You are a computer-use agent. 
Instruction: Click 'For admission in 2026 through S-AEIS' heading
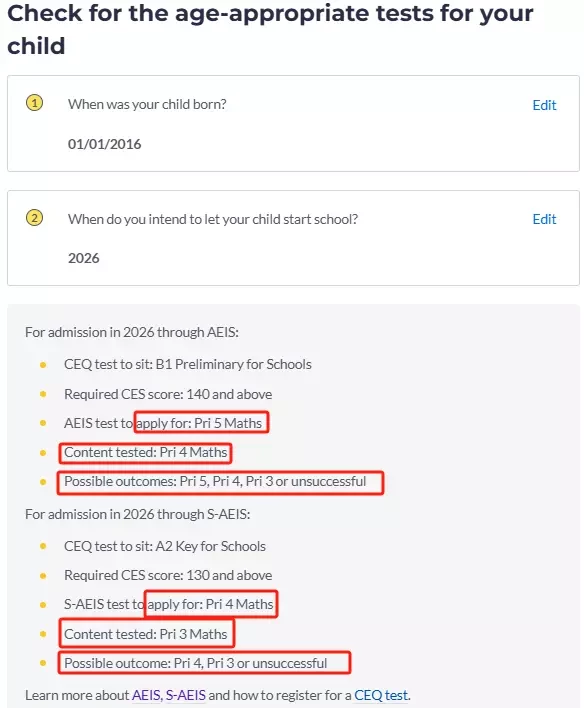pos(138,514)
